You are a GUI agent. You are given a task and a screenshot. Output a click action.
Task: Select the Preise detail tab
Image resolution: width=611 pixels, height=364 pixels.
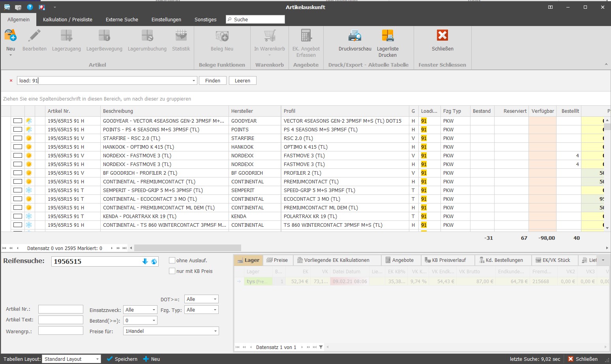click(x=277, y=260)
